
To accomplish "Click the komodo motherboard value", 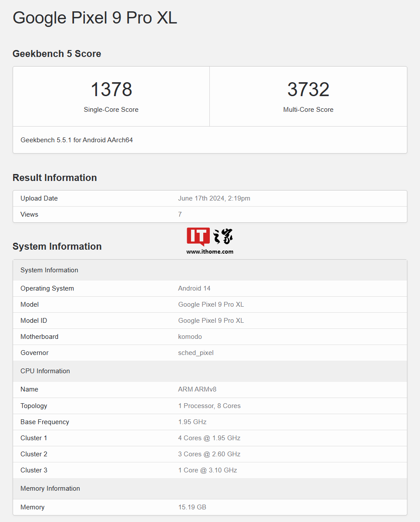I will click(x=190, y=337).
